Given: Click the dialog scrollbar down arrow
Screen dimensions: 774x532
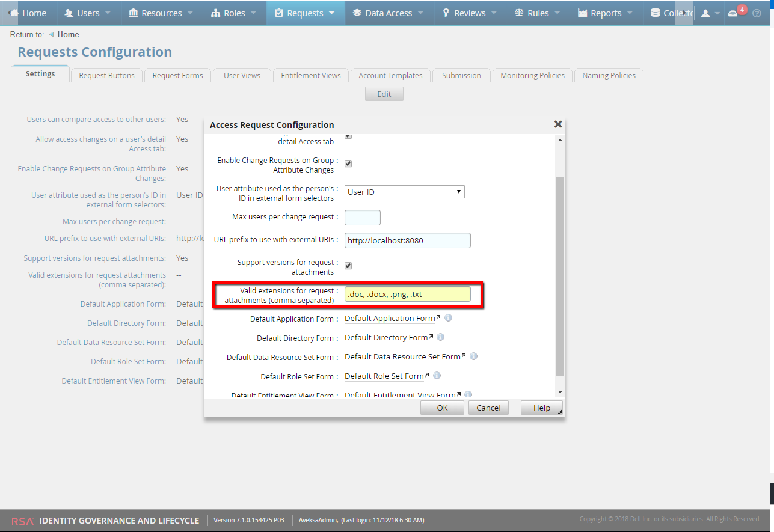Looking at the screenshot, I should click(560, 391).
